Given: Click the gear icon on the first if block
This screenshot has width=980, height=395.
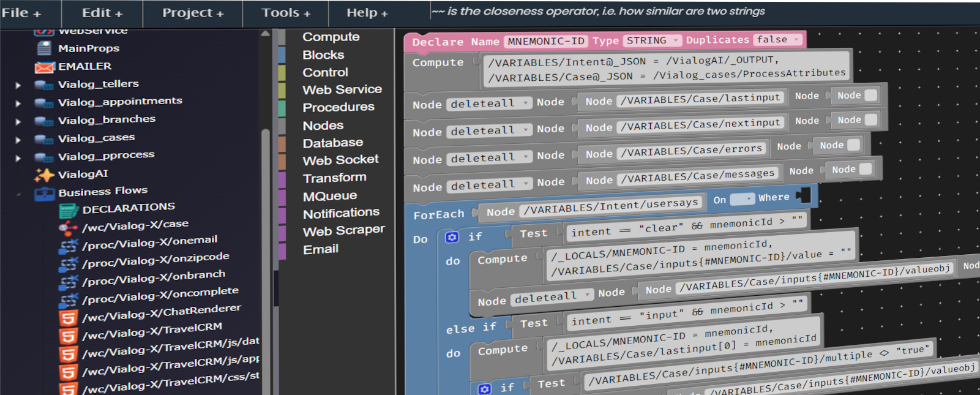Looking at the screenshot, I should click(x=452, y=237).
